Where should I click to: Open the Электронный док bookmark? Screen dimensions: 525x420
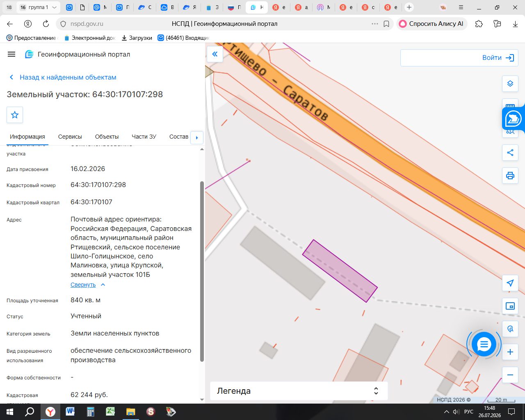point(90,38)
